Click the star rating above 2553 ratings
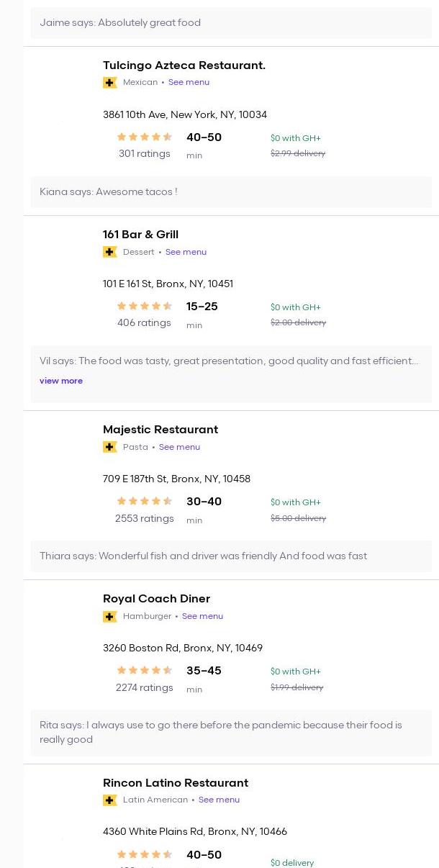The height and width of the screenshot is (868, 439). pyautogui.click(x=145, y=501)
